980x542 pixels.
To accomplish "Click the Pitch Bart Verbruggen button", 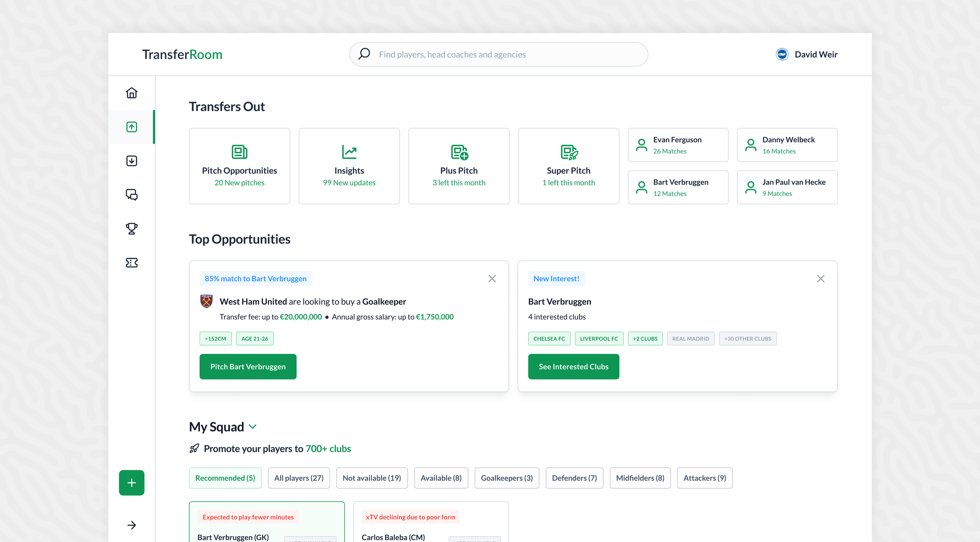I will click(248, 366).
